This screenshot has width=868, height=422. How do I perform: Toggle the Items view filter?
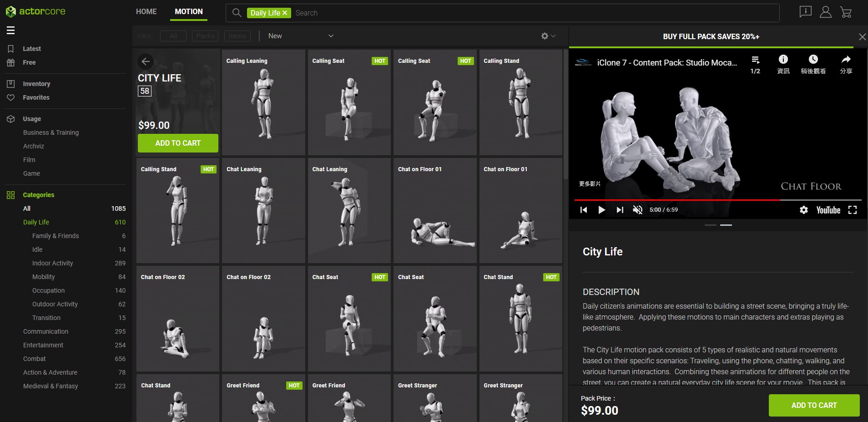(x=237, y=36)
